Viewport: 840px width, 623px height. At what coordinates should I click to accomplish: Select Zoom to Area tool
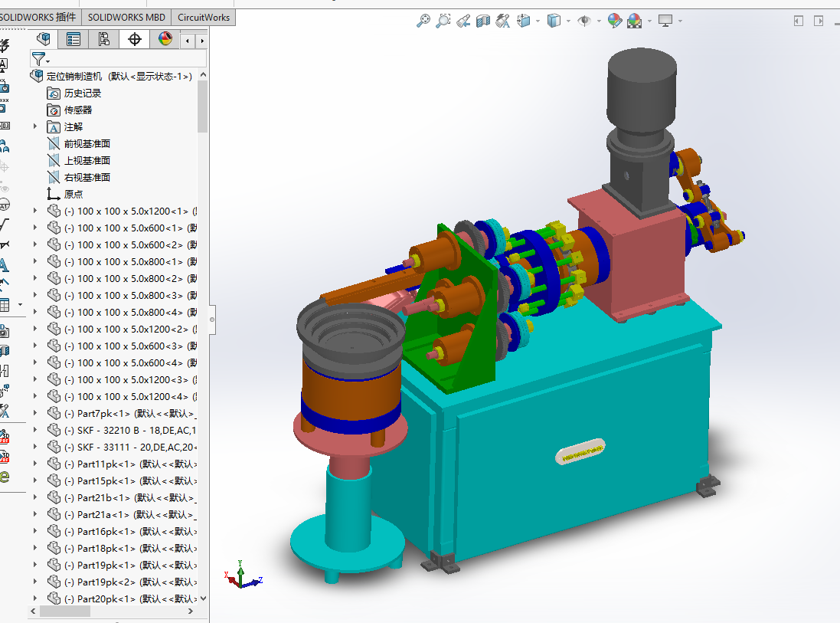443,21
